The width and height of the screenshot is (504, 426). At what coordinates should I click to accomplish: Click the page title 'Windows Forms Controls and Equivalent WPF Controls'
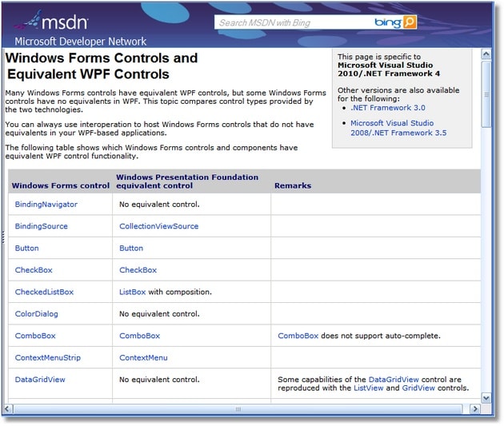point(102,66)
